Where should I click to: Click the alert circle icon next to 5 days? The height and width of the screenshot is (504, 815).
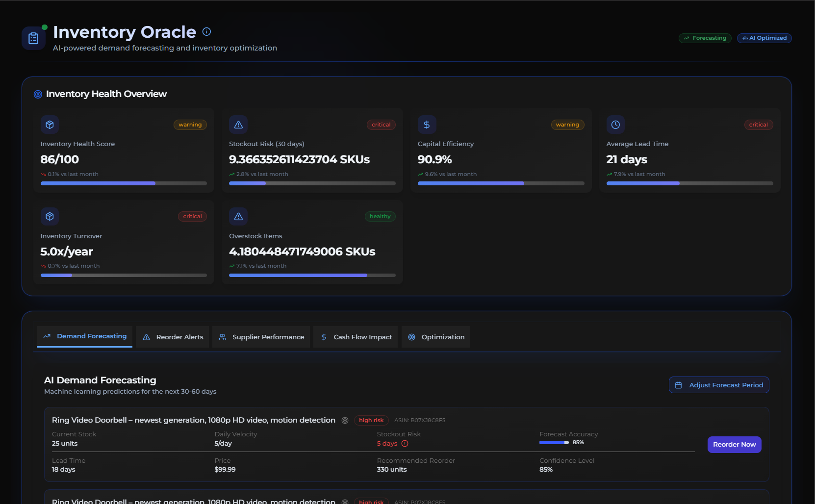point(405,444)
